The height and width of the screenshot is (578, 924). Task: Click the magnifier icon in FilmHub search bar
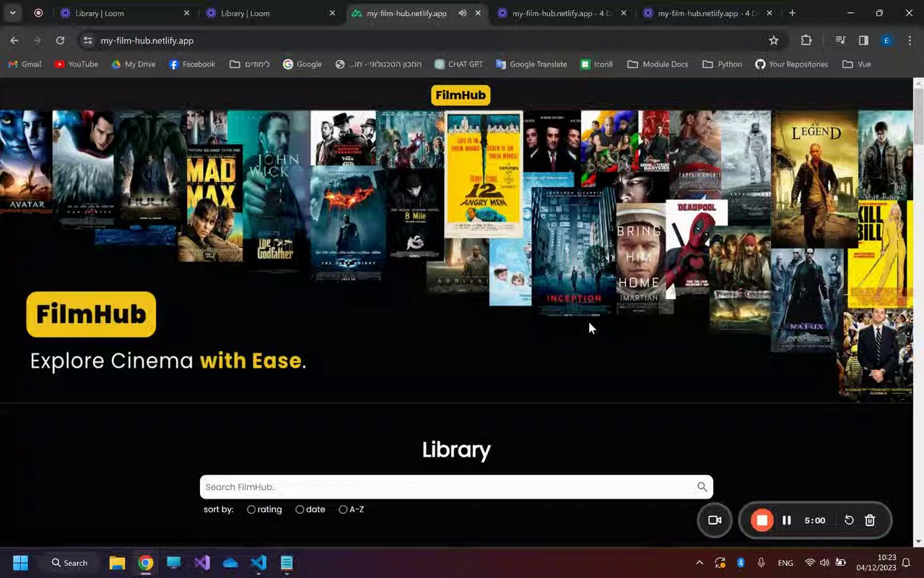702,487
